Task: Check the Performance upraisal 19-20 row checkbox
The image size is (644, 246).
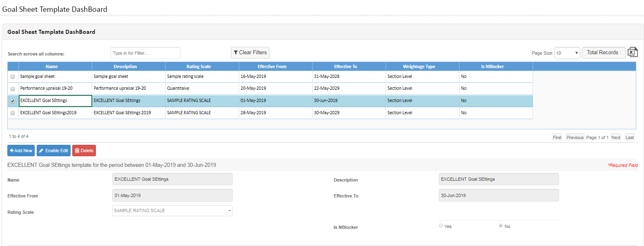Action: 13,89
